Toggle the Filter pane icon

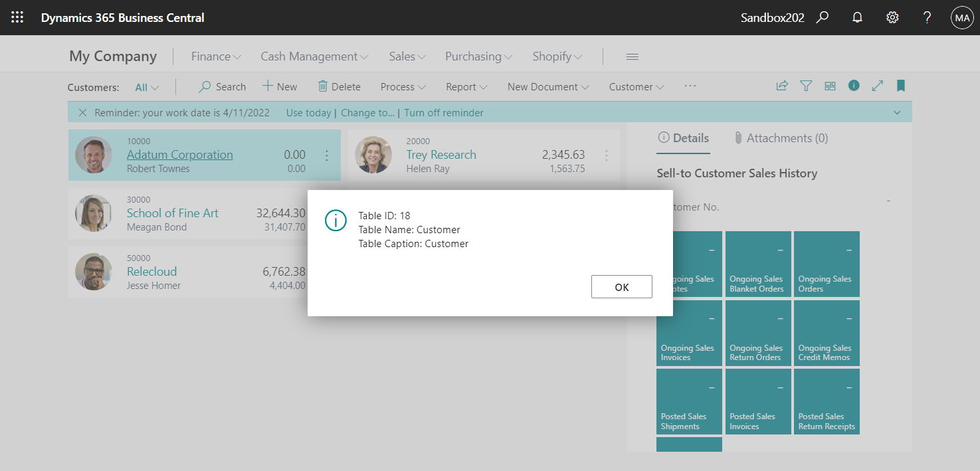coord(806,86)
